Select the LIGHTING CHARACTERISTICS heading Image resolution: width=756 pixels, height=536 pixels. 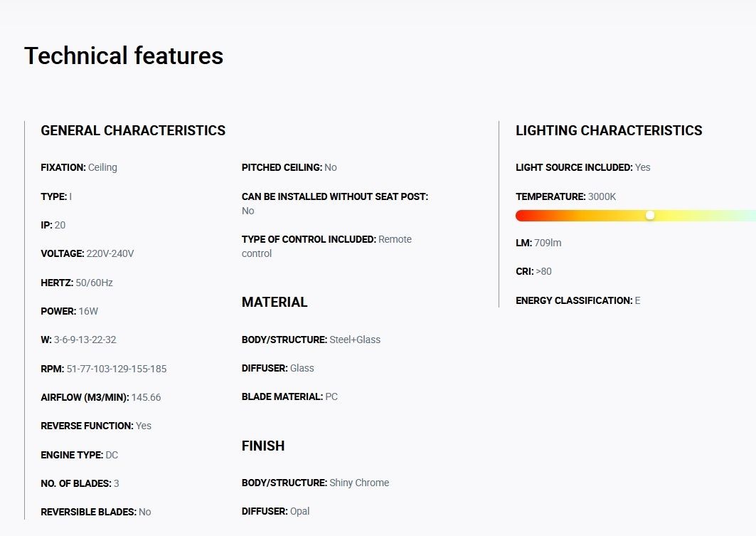point(609,131)
